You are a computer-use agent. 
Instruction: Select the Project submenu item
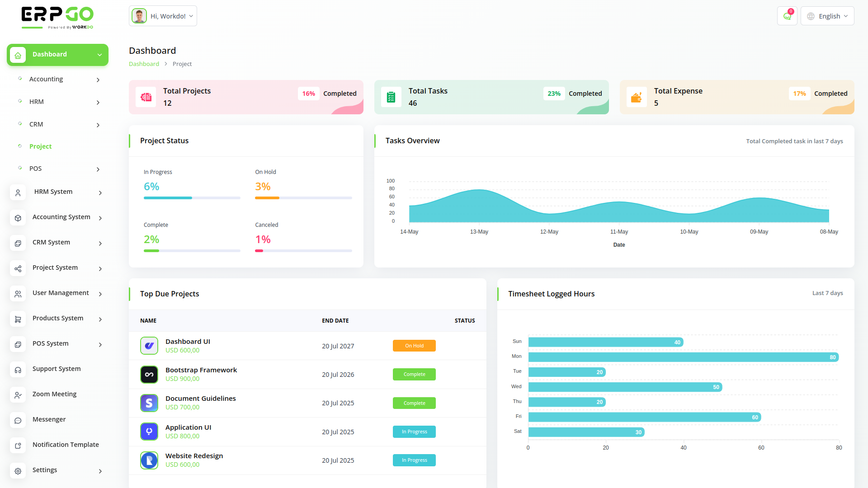coord(41,146)
